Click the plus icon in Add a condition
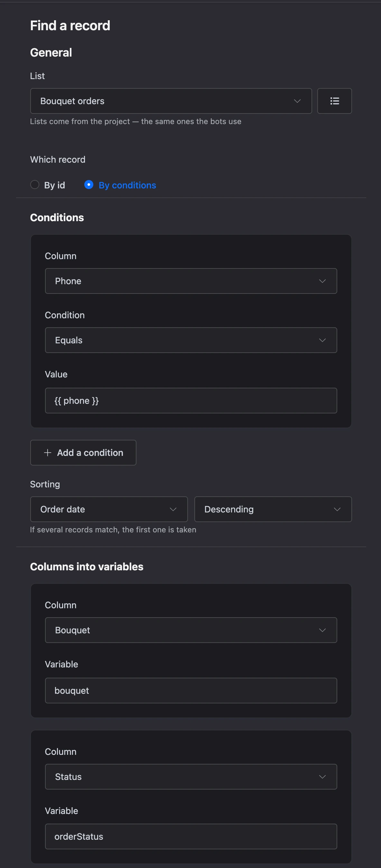The width and height of the screenshot is (381, 868). click(x=48, y=453)
